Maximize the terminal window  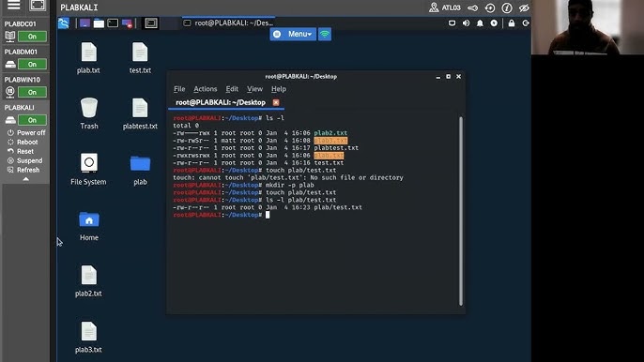pyautogui.click(x=448, y=77)
